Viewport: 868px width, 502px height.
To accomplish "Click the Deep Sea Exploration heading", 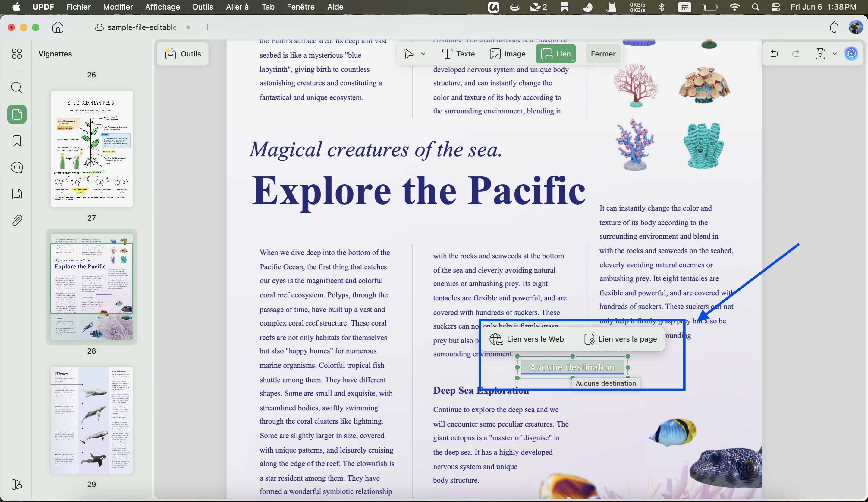I will click(481, 391).
